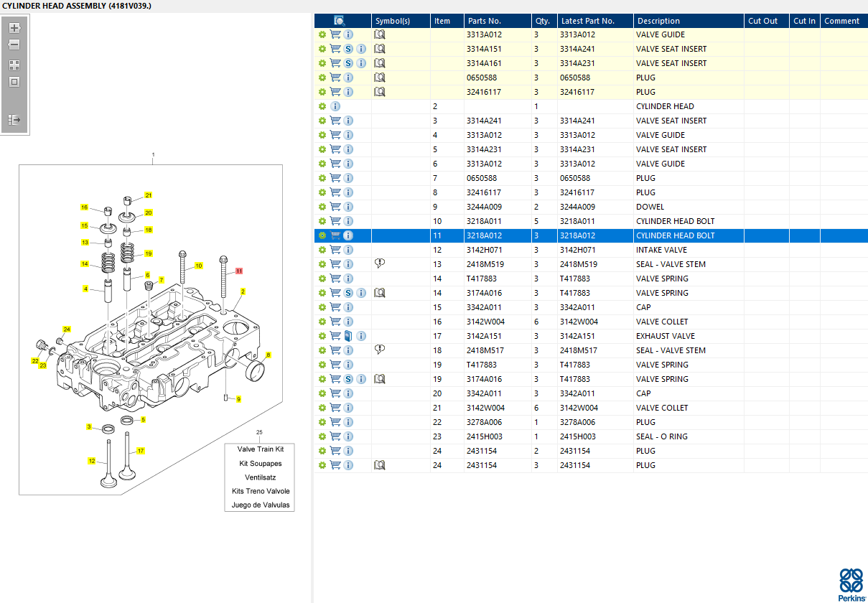Click the Latest Part No. column header
This screenshot has height=603, width=868.
(x=588, y=21)
